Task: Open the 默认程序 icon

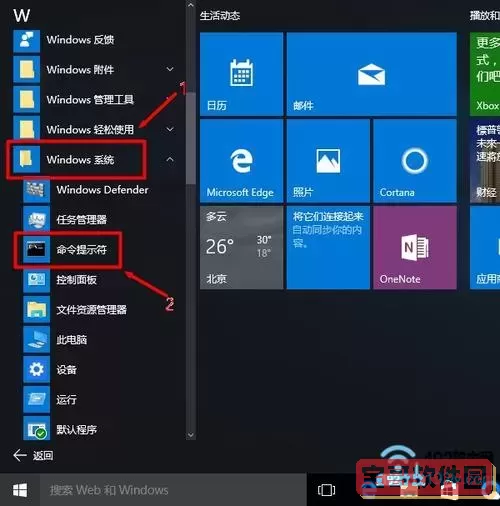Action: coord(36,429)
